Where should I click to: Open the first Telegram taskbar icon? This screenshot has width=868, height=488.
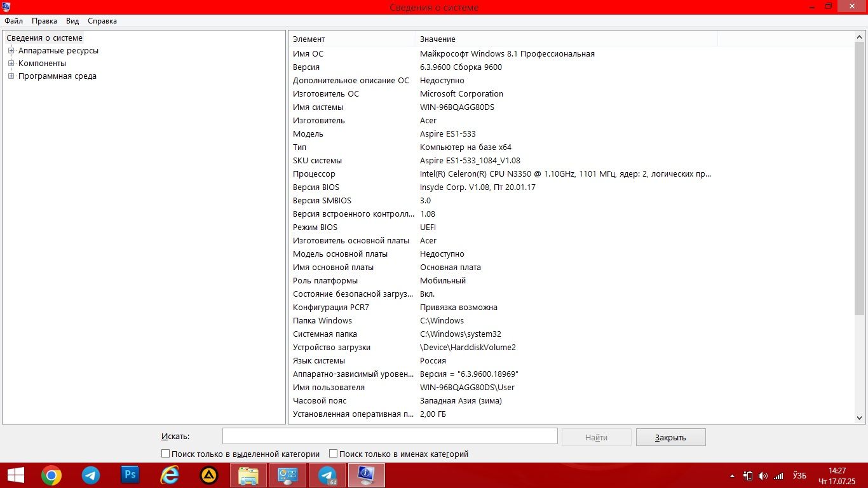91,475
